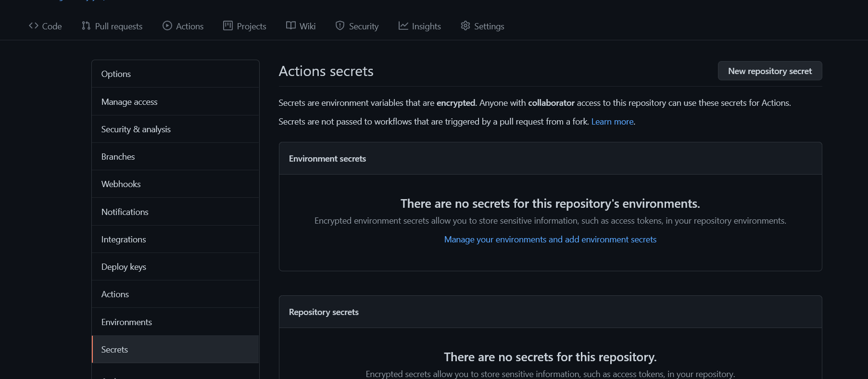Click the Settings gear icon

(x=465, y=25)
